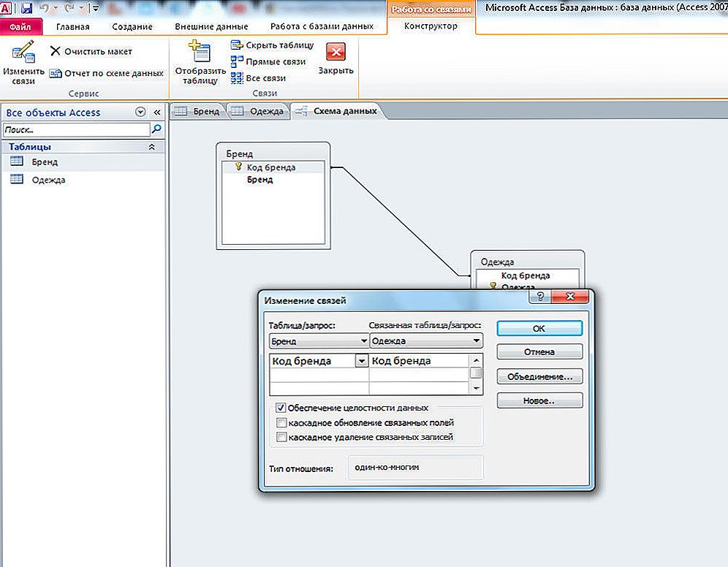Collapse navigation pane with double chevron
This screenshot has width=728, height=567.
157,113
